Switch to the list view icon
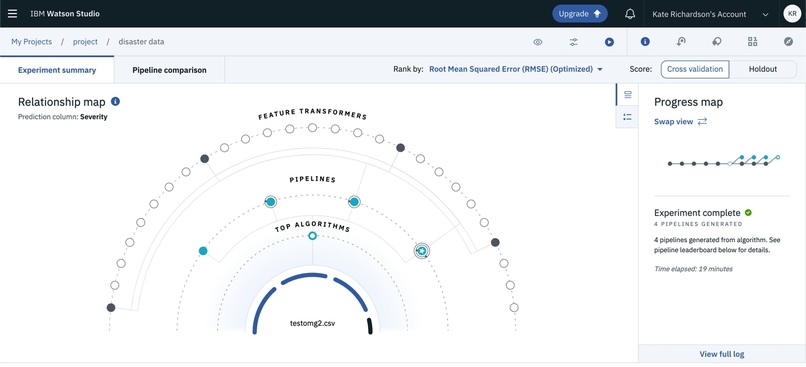The image size is (806, 367). pyautogui.click(x=627, y=117)
